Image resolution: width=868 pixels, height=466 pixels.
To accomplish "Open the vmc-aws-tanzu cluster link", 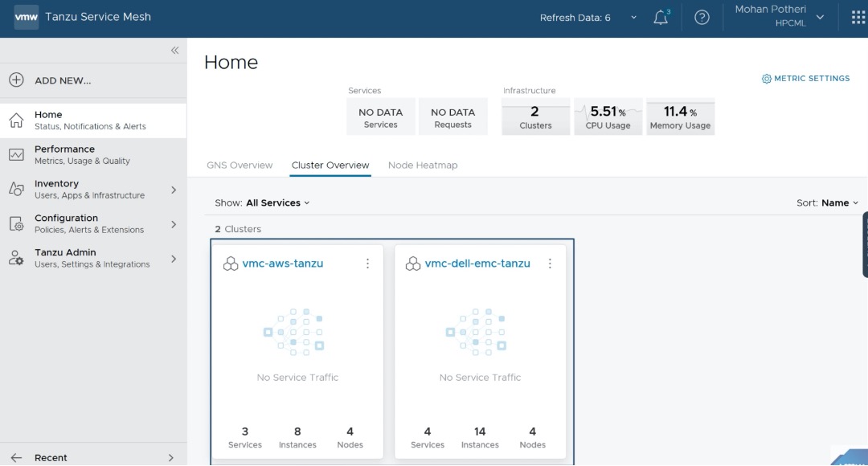I will tap(283, 264).
